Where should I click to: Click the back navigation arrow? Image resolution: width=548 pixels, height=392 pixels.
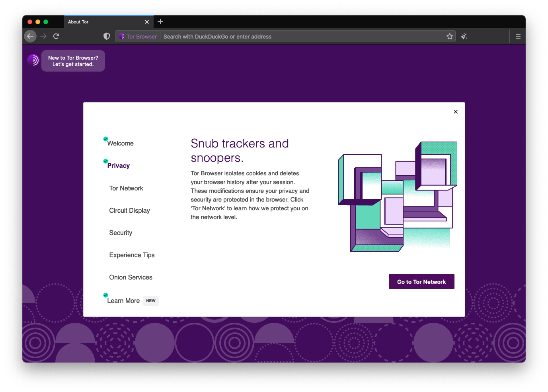(30, 36)
